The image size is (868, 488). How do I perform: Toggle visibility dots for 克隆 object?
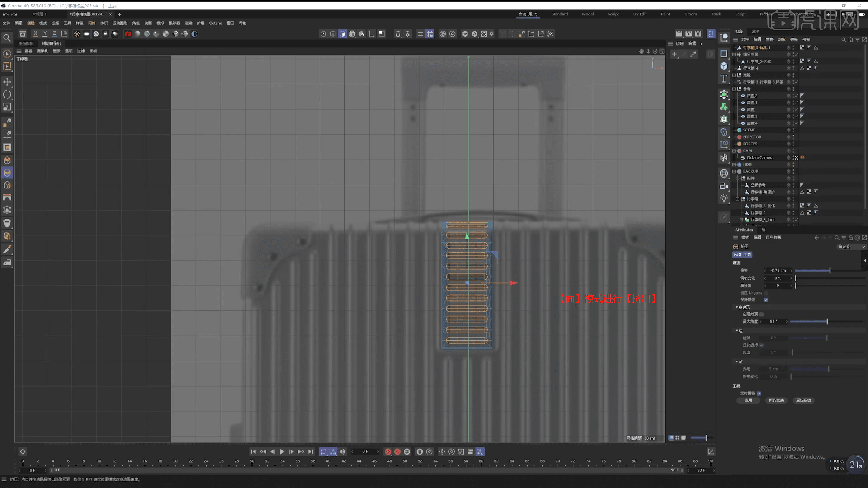coord(793,75)
